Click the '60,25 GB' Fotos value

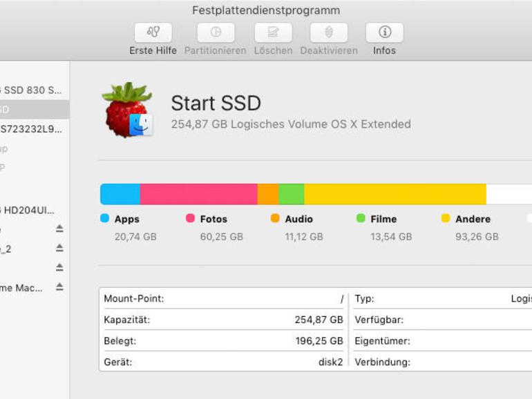point(222,237)
